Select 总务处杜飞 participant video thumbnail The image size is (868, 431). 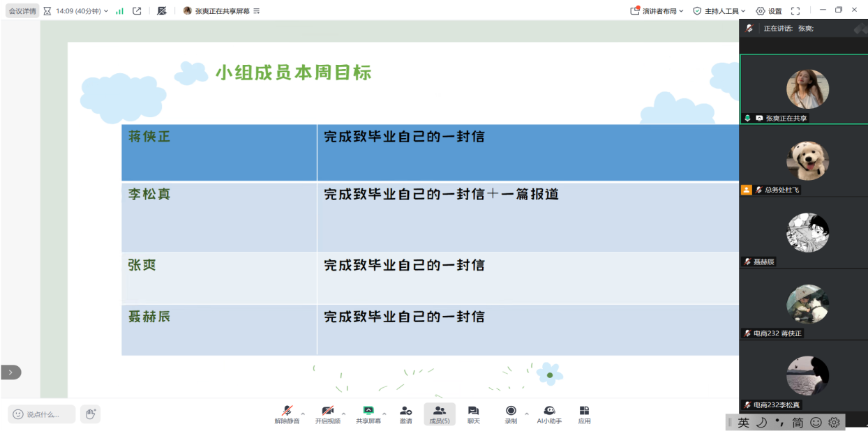tap(807, 161)
